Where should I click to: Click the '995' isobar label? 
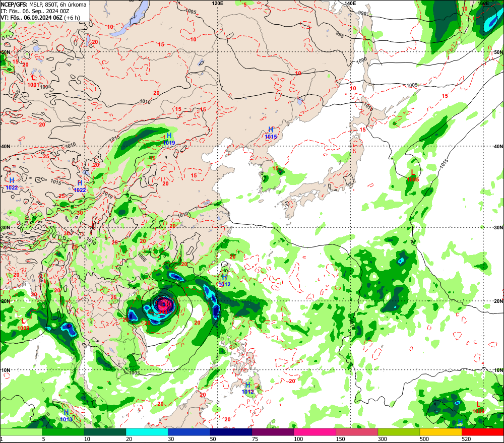340,34
